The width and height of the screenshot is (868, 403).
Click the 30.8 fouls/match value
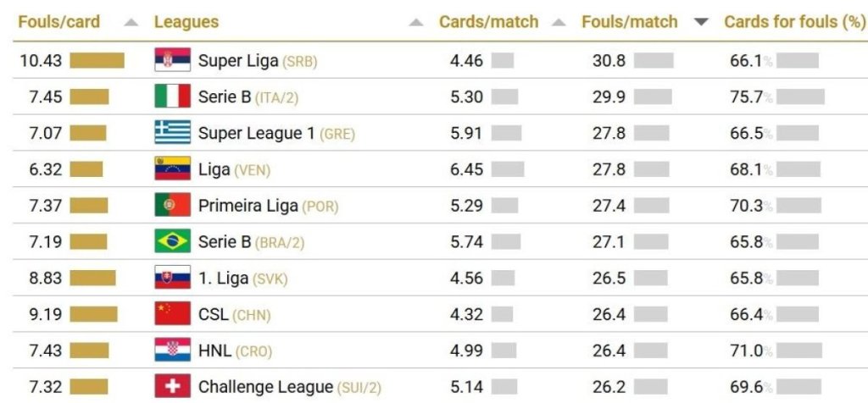tap(609, 61)
